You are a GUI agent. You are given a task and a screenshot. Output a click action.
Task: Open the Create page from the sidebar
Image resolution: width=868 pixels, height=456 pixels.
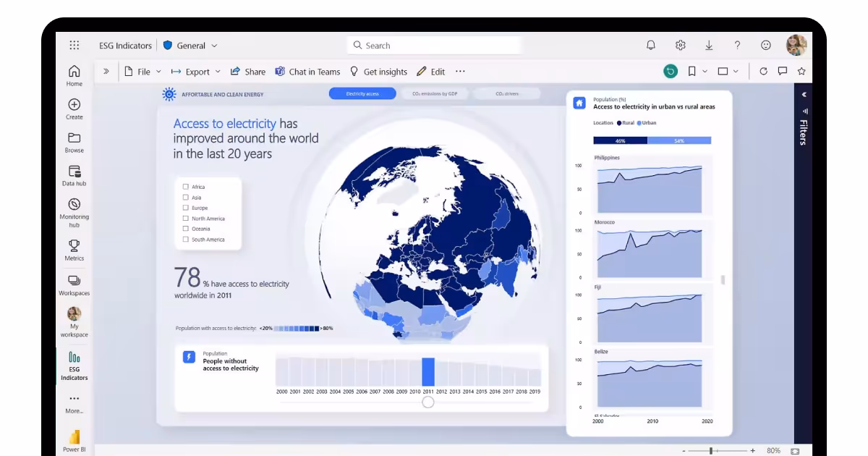[75, 109]
